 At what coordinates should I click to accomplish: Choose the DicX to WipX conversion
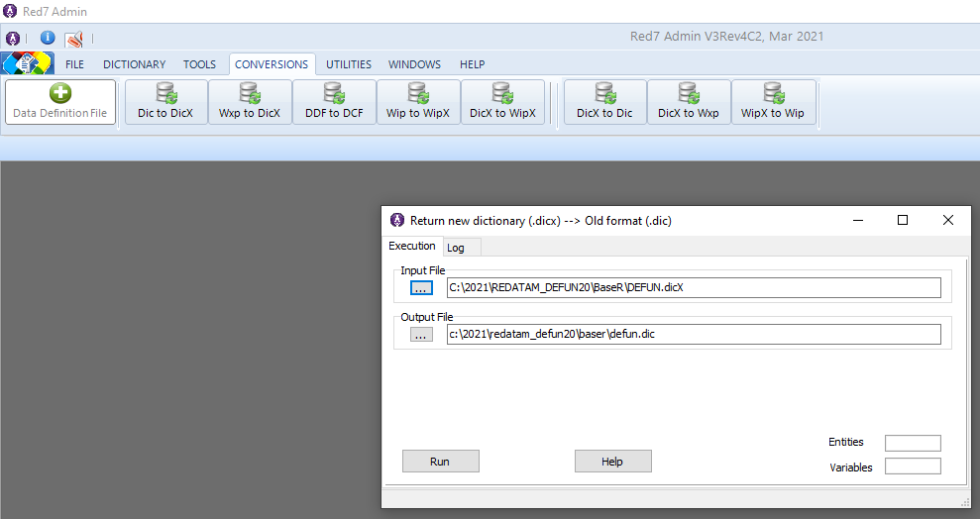click(503, 102)
